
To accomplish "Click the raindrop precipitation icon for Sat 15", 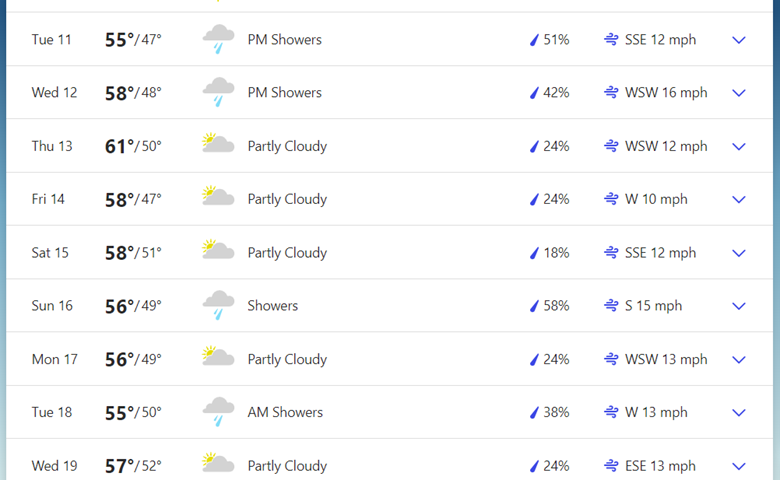I will [534, 253].
